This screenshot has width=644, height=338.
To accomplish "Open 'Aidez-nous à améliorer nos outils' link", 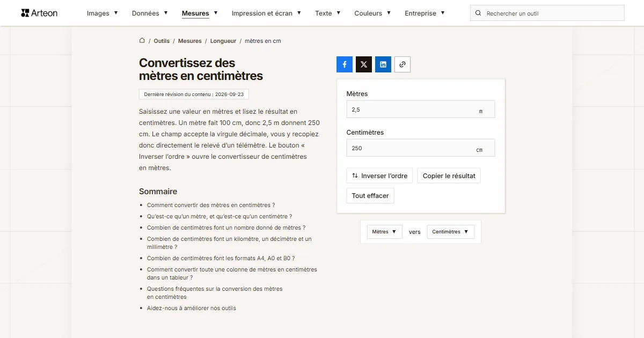I will (192, 308).
